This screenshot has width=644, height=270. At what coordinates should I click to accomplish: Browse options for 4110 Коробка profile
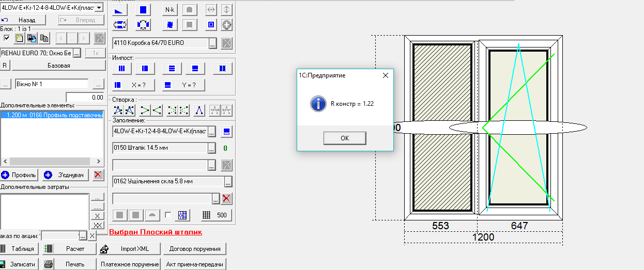point(212,43)
